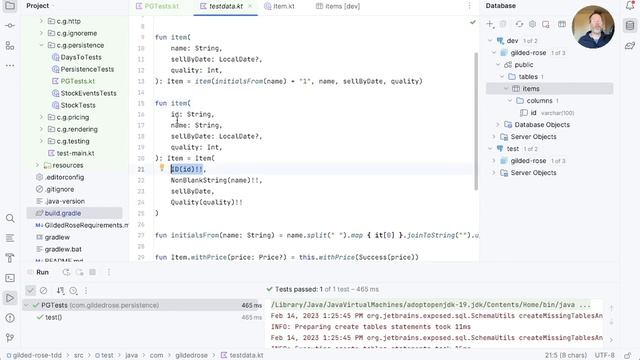The width and height of the screenshot is (640, 360).
Task: Collapse the dev data source node
Action: [490, 41]
